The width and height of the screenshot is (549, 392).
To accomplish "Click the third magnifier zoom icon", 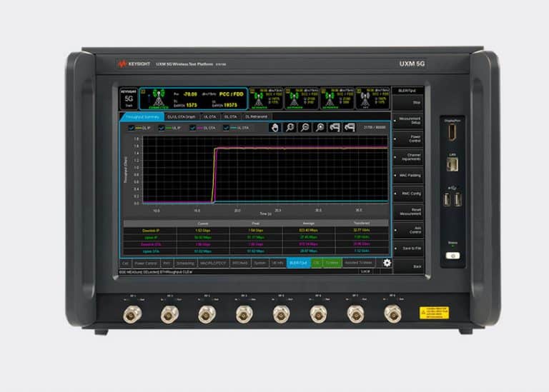I will pos(320,128).
